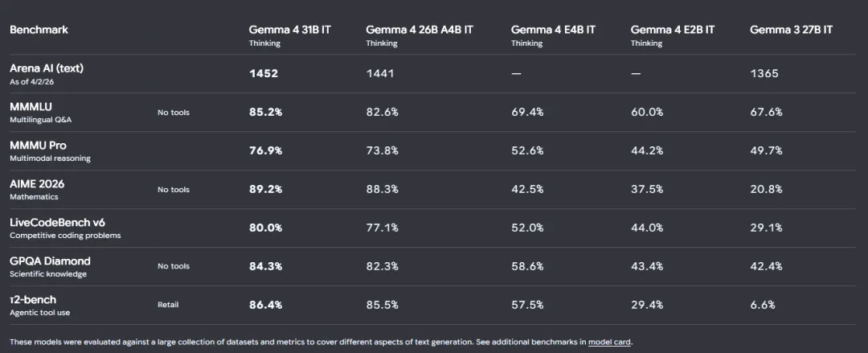Click the MMMLU benchmark row label

[x=31, y=106]
